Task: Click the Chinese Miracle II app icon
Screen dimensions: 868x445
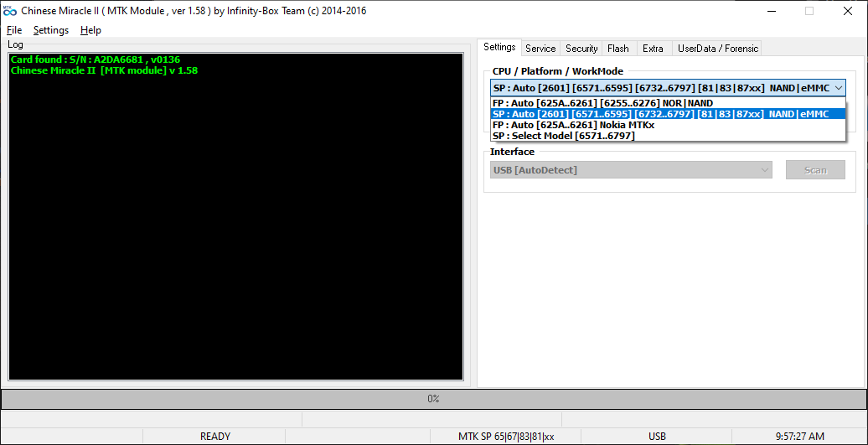Action: (x=9, y=11)
